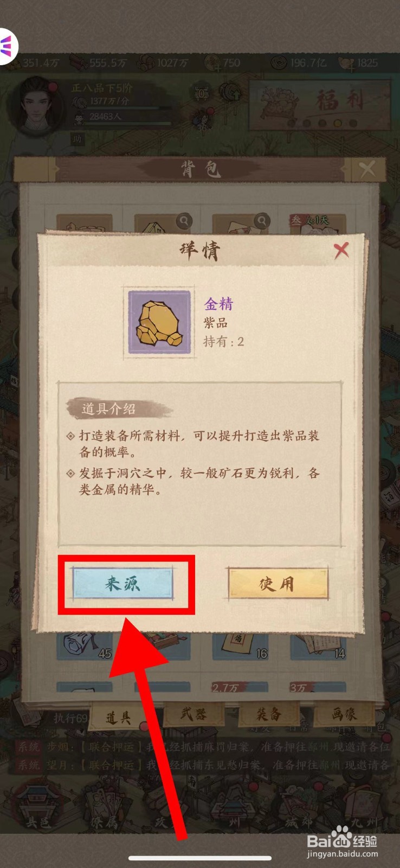Click the 使用 use button
The height and width of the screenshot is (868, 400).
pos(278,583)
